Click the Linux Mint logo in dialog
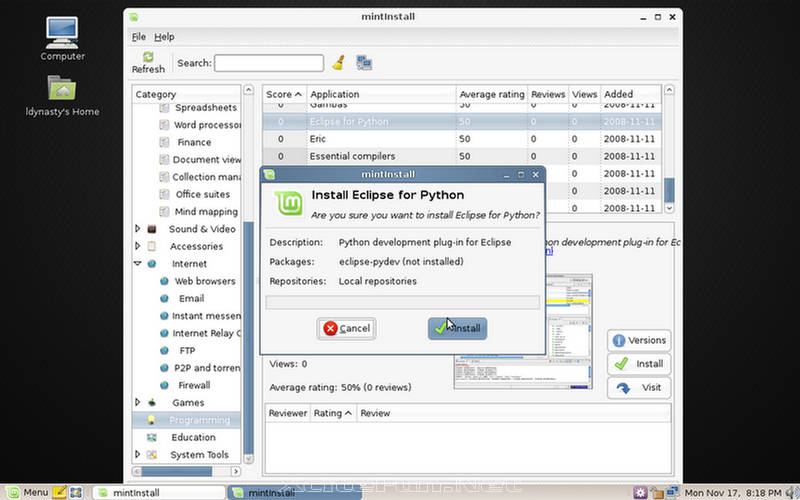This screenshot has width=800, height=500. (x=289, y=203)
